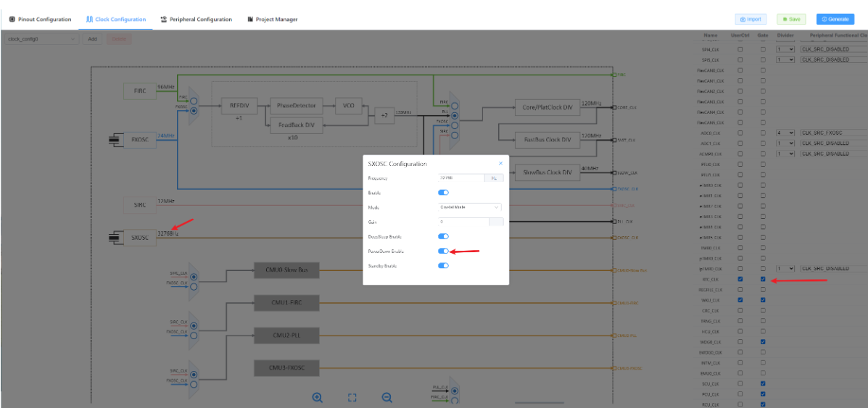Uncheck the RTC_CLK Gate checkbox
Viewport: 868px width, 408px height.
click(x=763, y=279)
